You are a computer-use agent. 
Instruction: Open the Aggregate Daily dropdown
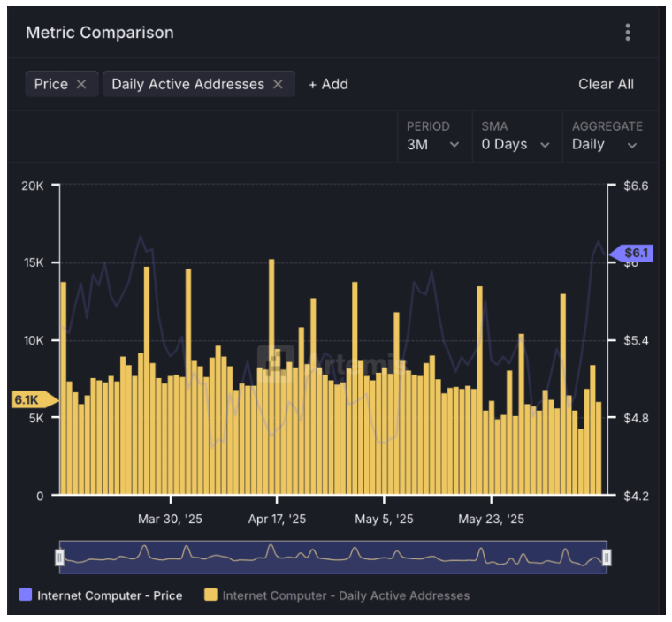(x=606, y=144)
